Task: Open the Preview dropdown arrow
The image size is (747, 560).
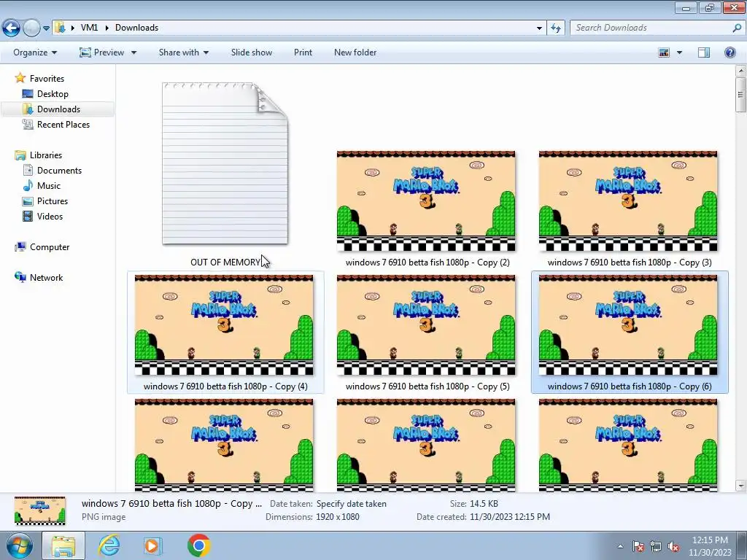Action: tap(134, 52)
